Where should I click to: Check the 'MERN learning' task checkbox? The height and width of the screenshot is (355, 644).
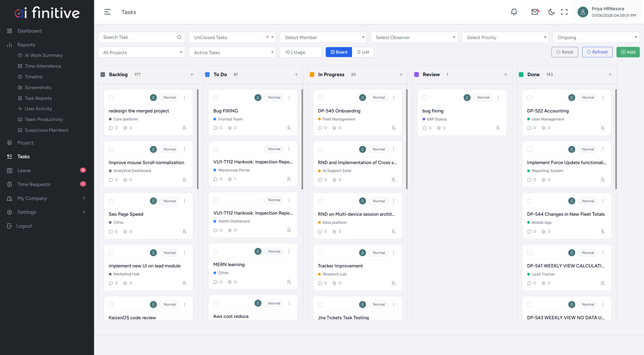tap(216, 251)
